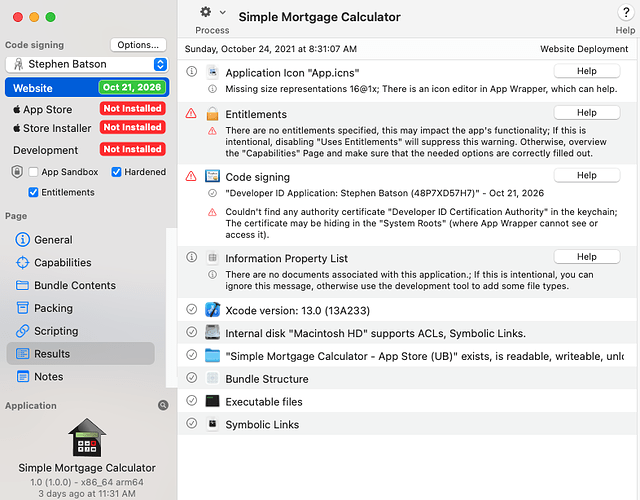Click the Results list icon

click(x=22, y=354)
